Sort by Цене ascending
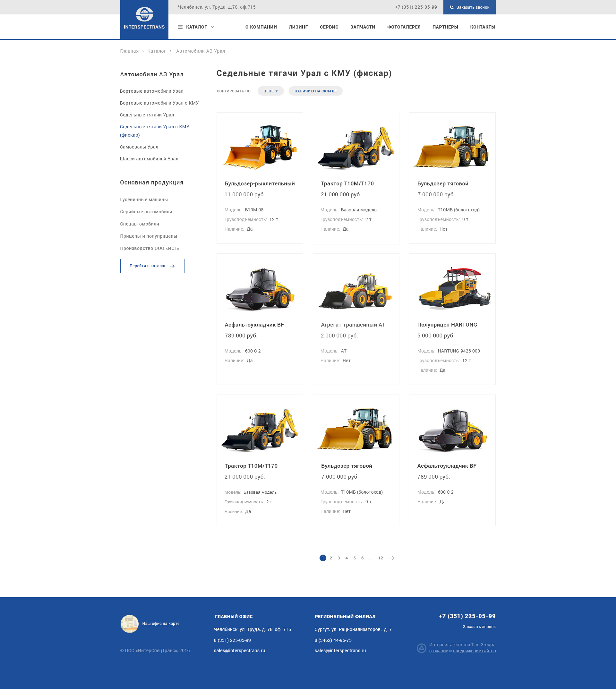 pos(270,91)
